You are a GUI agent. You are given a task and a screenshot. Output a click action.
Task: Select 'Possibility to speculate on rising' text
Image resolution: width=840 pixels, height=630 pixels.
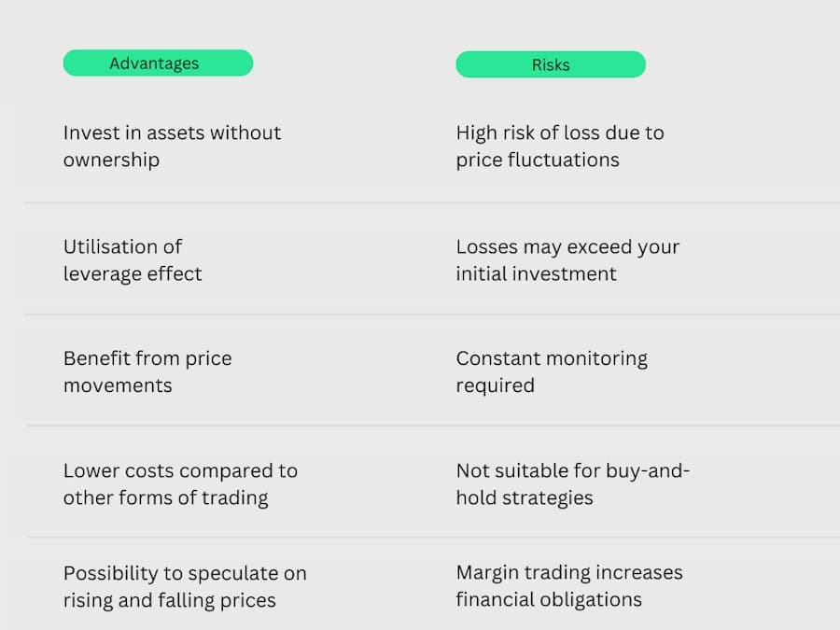pos(185,586)
